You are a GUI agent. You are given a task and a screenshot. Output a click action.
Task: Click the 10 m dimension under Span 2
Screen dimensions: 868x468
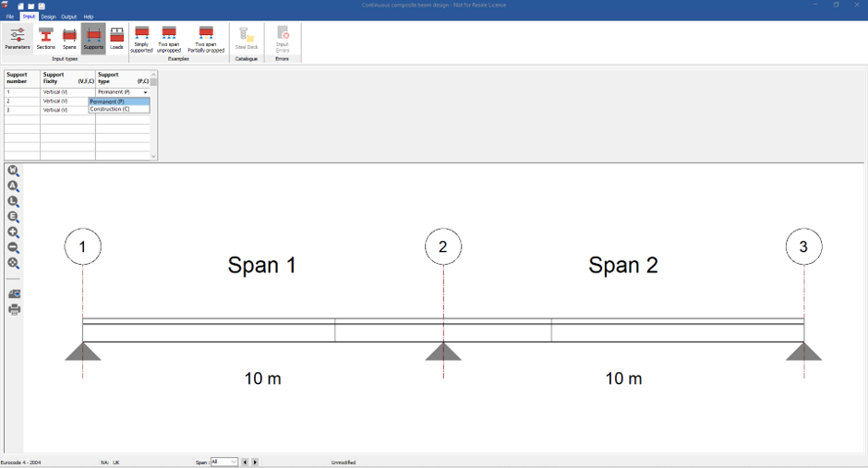pos(624,379)
